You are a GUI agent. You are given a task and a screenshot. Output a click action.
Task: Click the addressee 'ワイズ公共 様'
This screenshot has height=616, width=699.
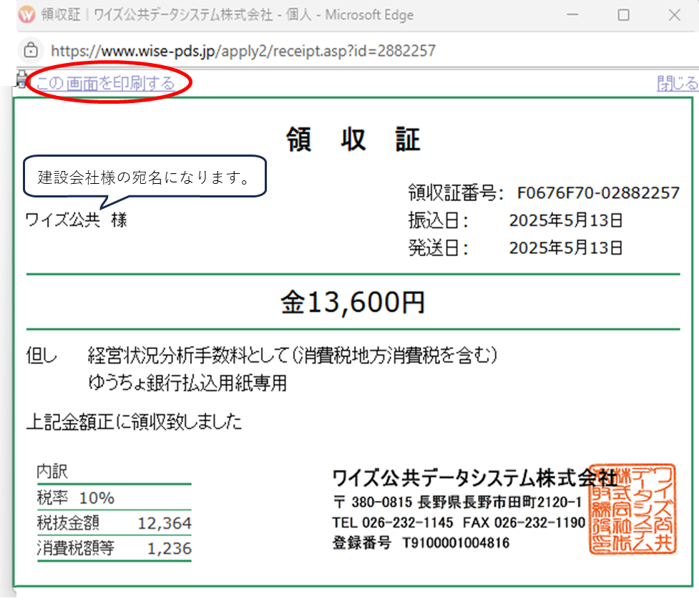[77, 220]
